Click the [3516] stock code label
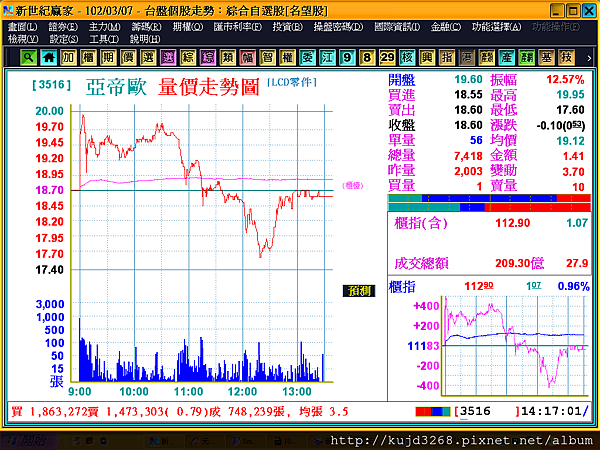 tap(52, 85)
